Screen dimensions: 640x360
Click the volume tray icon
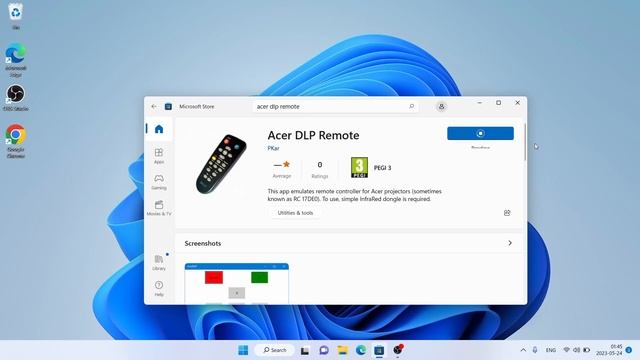pyautogui.click(x=576, y=350)
